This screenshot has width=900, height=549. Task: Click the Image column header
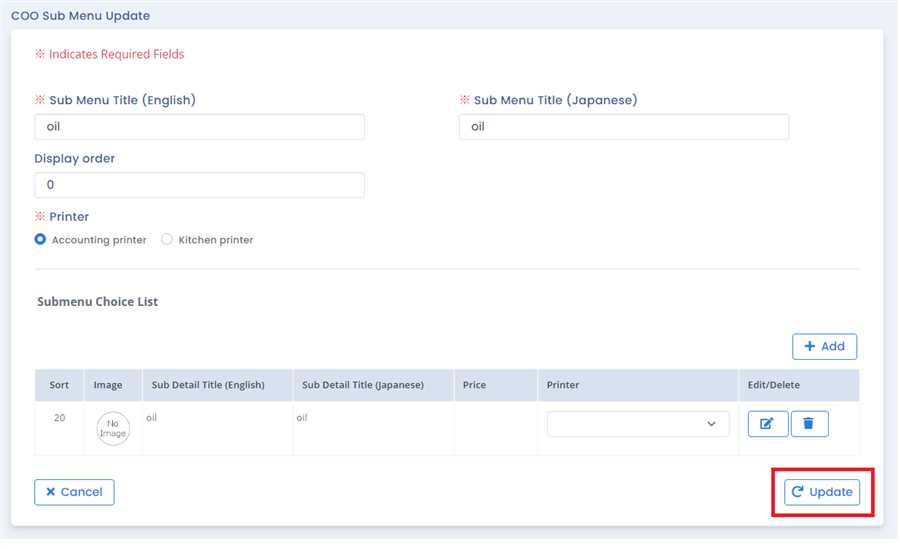tap(108, 385)
